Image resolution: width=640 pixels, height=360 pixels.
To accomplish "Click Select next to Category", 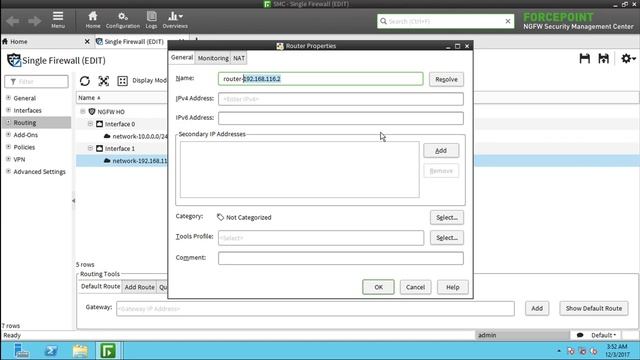I will [x=447, y=218].
